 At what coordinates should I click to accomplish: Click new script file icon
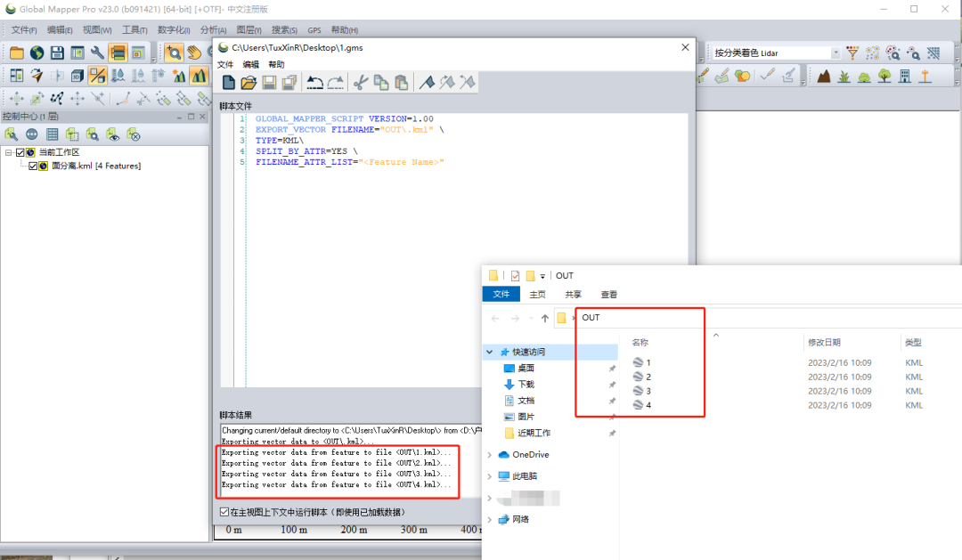pos(228,83)
